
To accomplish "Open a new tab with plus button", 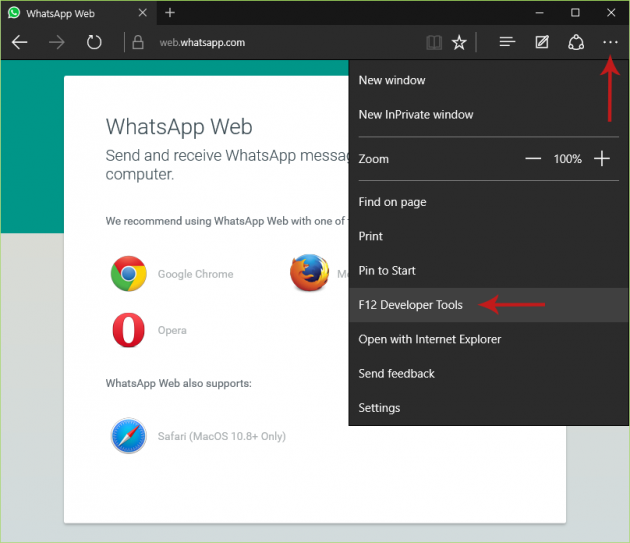I will click(x=170, y=13).
